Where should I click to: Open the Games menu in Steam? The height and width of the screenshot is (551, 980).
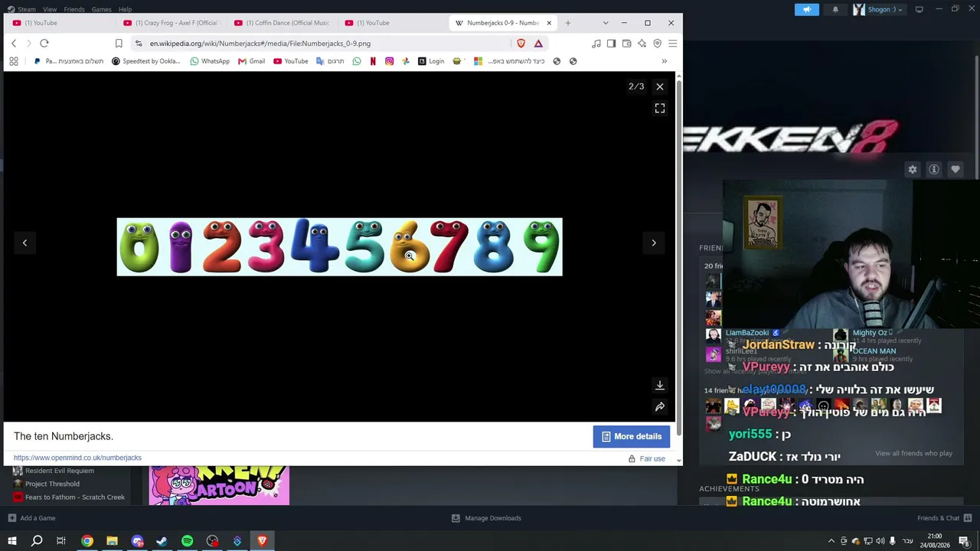pyautogui.click(x=102, y=9)
